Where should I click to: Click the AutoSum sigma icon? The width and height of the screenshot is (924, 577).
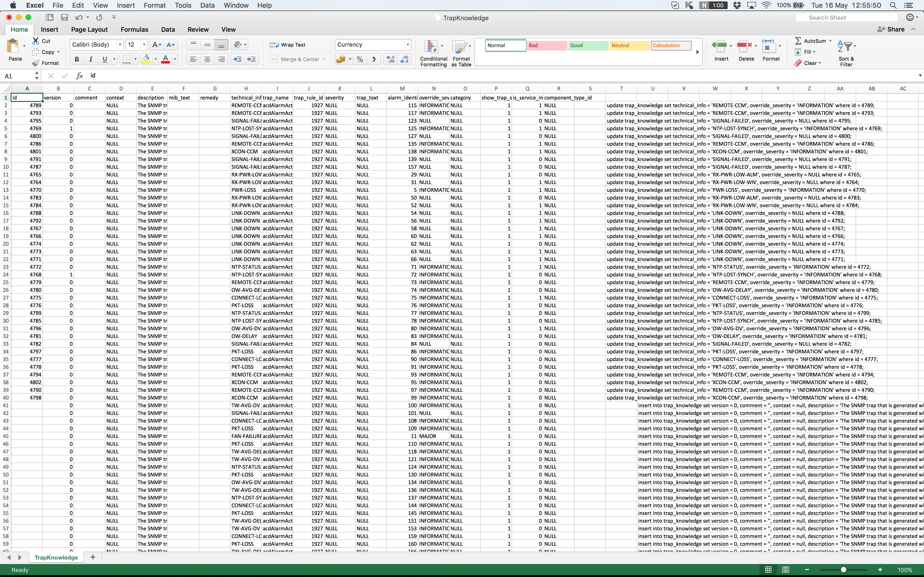pos(798,41)
